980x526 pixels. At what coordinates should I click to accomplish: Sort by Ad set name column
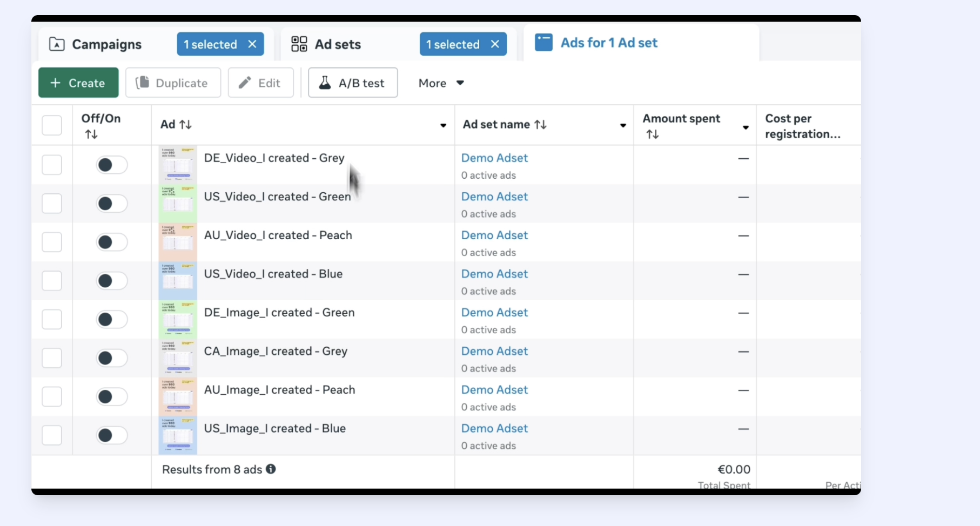(540, 124)
